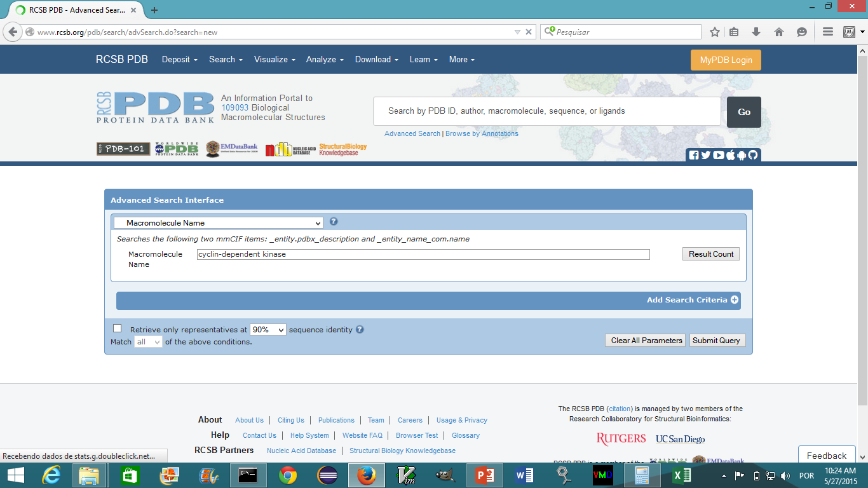
Task: Click Clear All Parameters button
Action: pyautogui.click(x=646, y=341)
